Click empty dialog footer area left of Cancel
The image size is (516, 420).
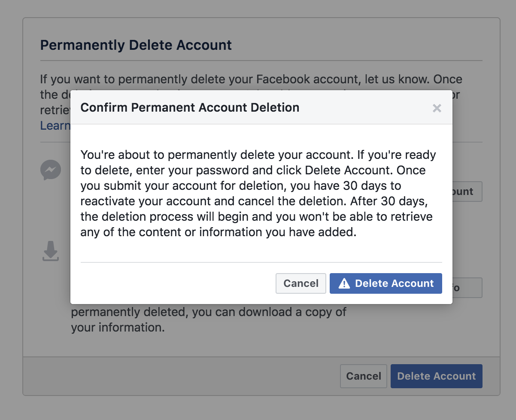tap(176, 283)
